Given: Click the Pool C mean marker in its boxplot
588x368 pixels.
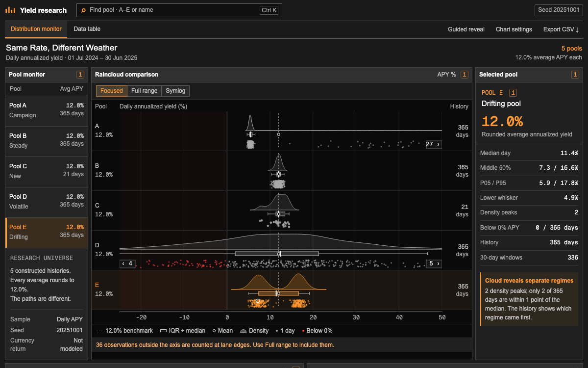Looking at the screenshot, I should 278,214.
